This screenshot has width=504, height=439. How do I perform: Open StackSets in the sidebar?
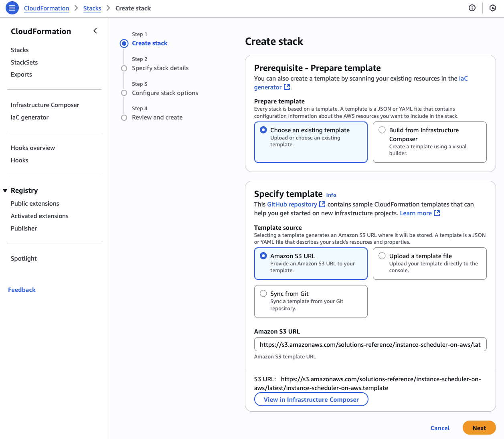point(24,63)
